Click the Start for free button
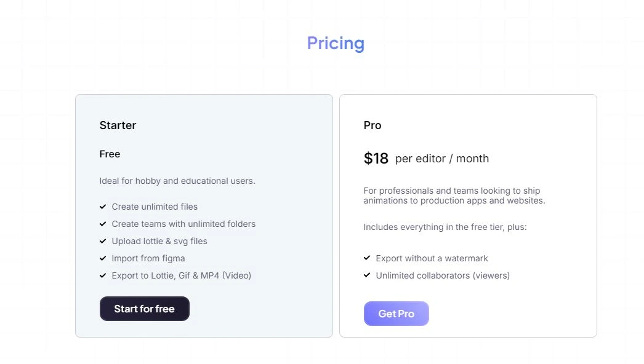 144,309
